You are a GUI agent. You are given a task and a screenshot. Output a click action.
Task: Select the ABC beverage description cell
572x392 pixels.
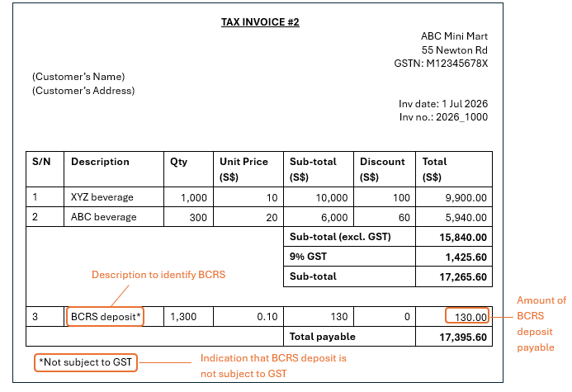103,217
